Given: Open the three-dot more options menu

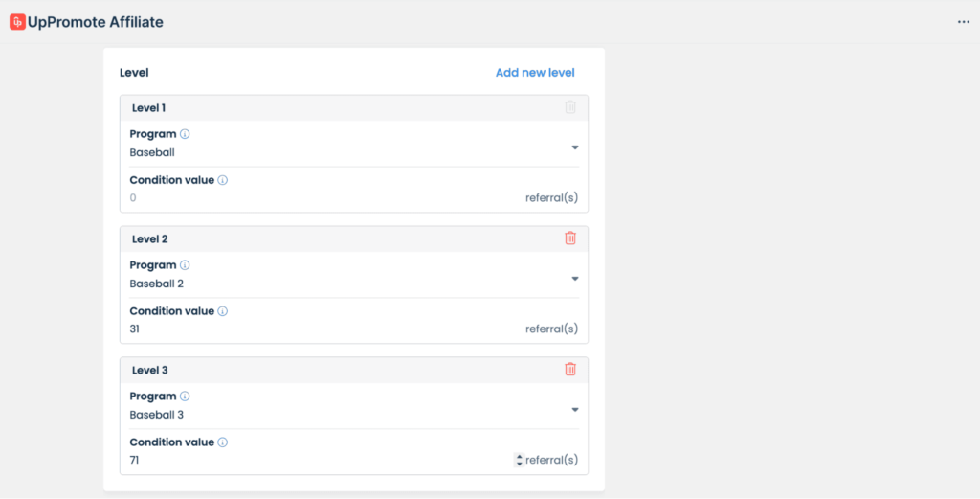Looking at the screenshot, I should point(964,22).
